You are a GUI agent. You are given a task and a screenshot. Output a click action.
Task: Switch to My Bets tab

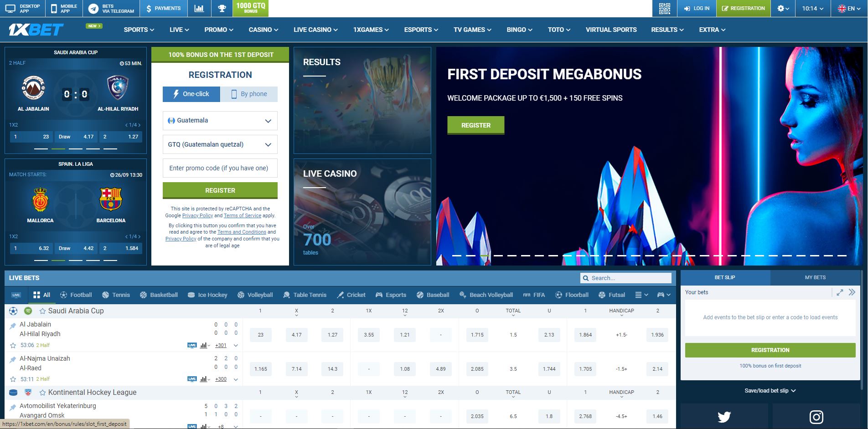coord(815,277)
